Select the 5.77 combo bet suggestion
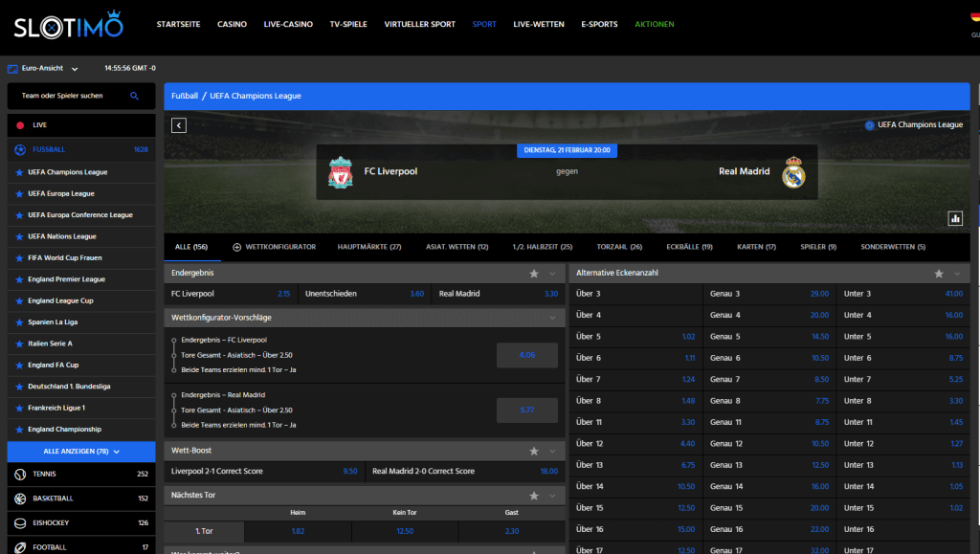This screenshot has width=980, height=554. 527,410
